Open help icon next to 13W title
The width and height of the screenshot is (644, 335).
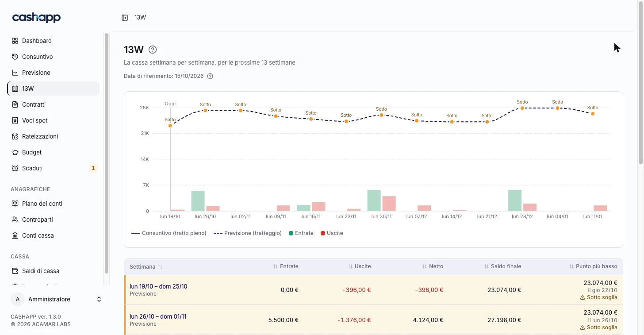153,50
